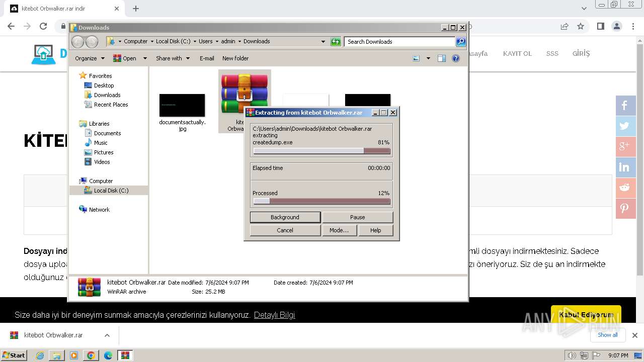Screen dimensions: 644x362
Task: Click the Background button in extraction dialog
Action: pos(285,217)
